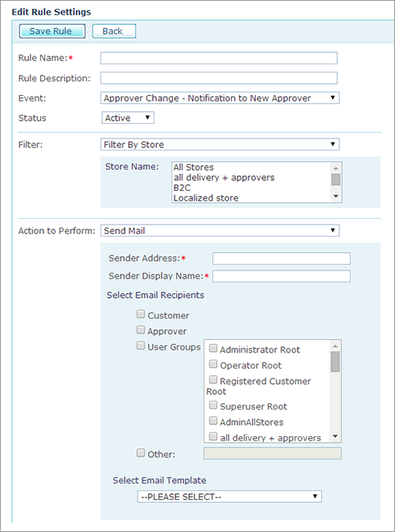Open the Select Email Template dropdown
Image resolution: width=395 pixels, height=532 pixels.
point(229,497)
